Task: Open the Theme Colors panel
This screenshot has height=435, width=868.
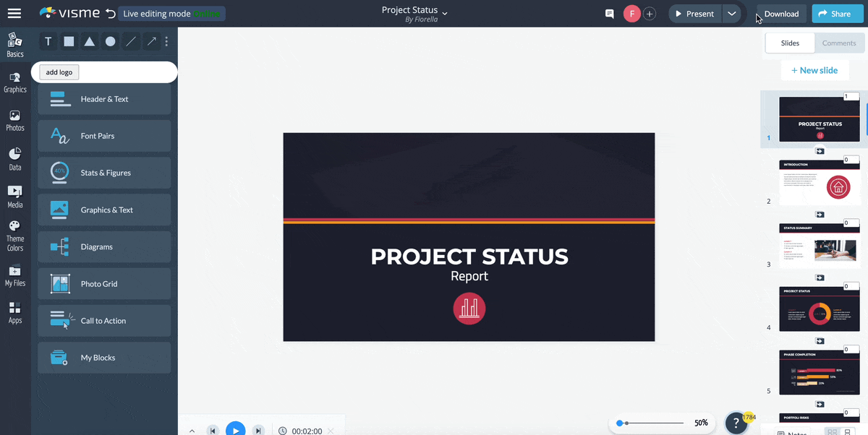Action: pos(15,236)
